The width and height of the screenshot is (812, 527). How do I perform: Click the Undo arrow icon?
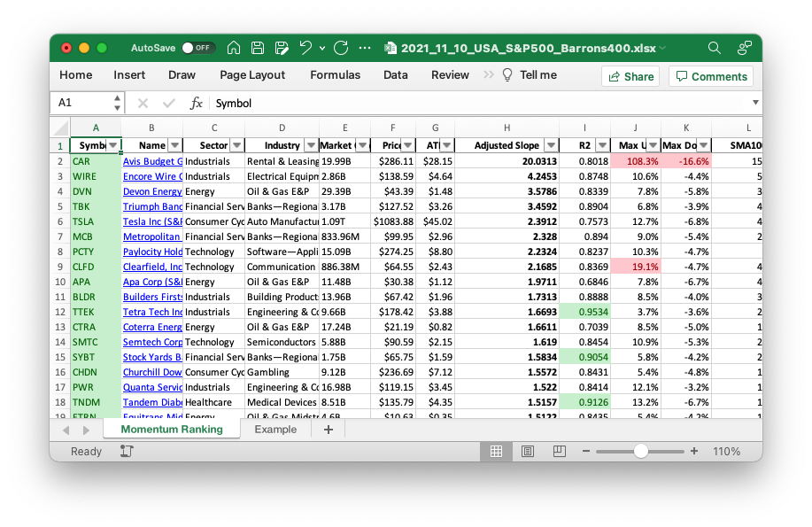tap(305, 48)
